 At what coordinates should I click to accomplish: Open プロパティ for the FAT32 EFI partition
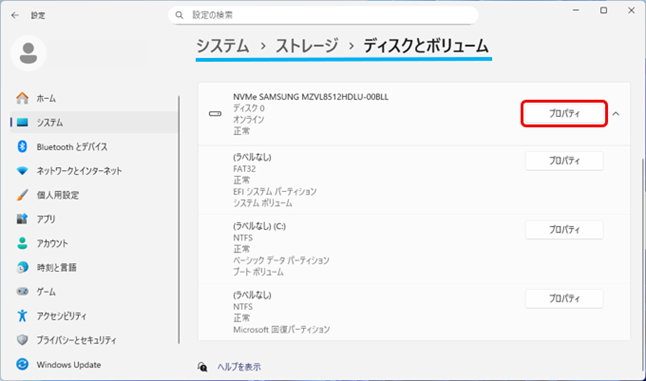(x=564, y=161)
